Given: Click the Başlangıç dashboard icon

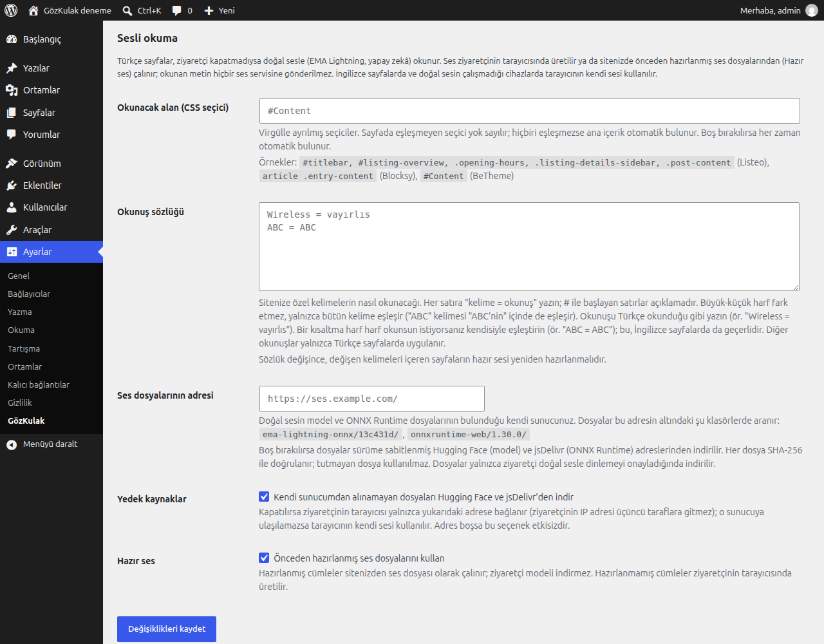Looking at the screenshot, I should click(12, 39).
